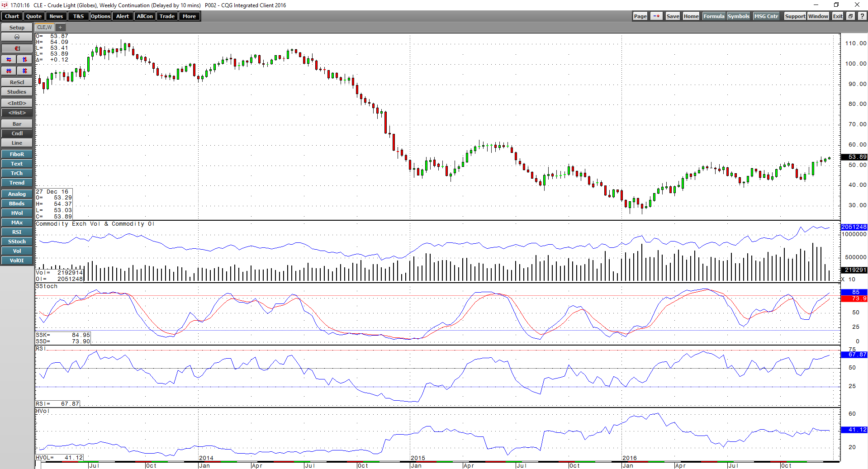The width and height of the screenshot is (868, 469).
Task: Click the 'Commodity Exch Vol & Commodity OI' label
Action: 95,224
